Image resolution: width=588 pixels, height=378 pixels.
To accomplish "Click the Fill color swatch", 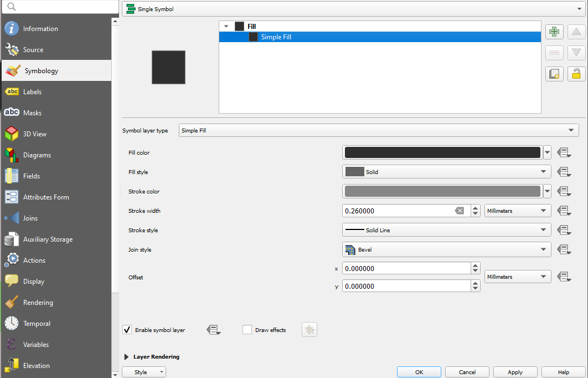I will (x=442, y=152).
